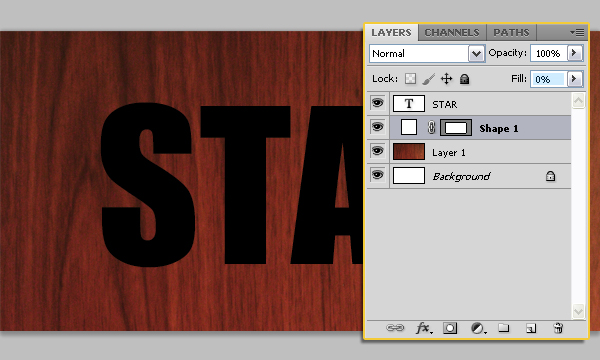Hide the Shape 1 layer
The image size is (600, 360).
[x=378, y=127]
